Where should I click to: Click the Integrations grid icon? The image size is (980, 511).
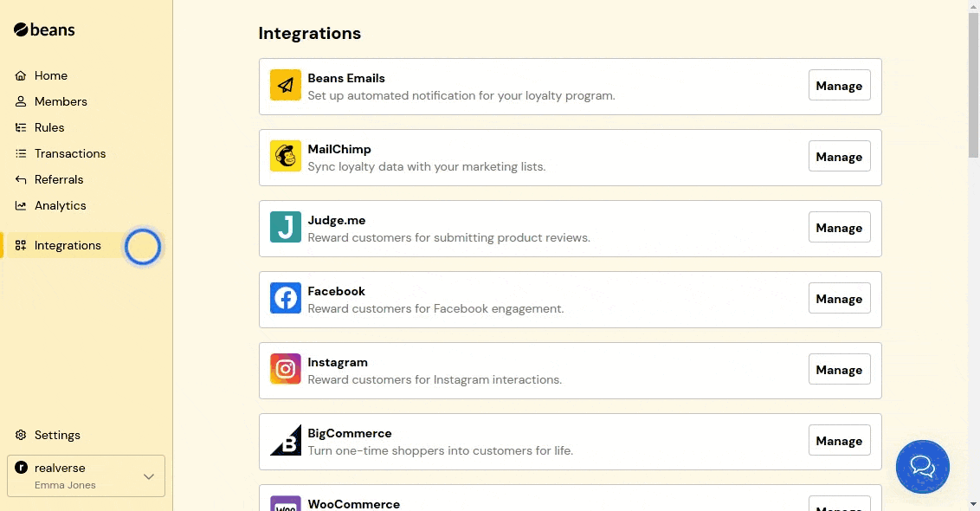[x=21, y=245]
